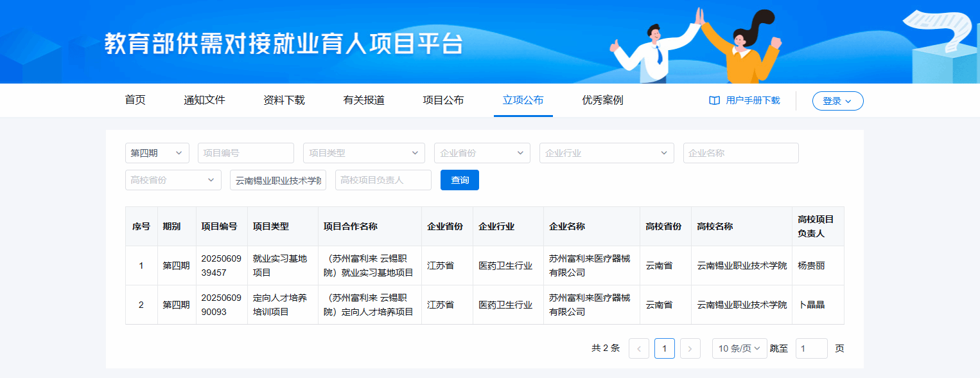This screenshot has height=378, width=980.
Task: Open the 登录 login dropdown
Action: pyautogui.click(x=837, y=101)
